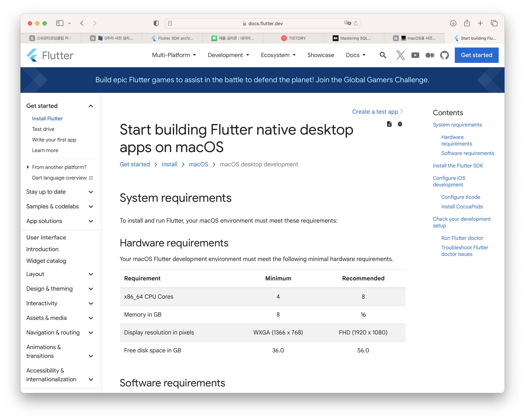Expand App solutions section
This screenshot has height=420, width=525.
pyautogui.click(x=91, y=221)
